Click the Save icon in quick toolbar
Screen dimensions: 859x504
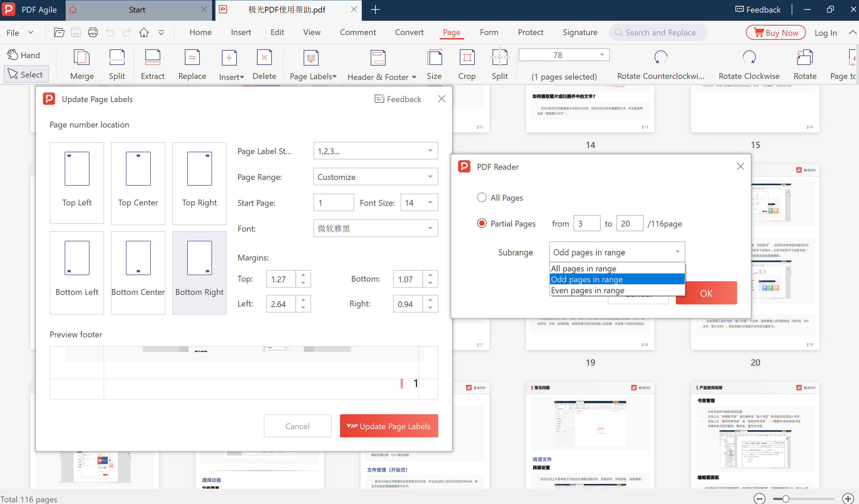tap(76, 32)
